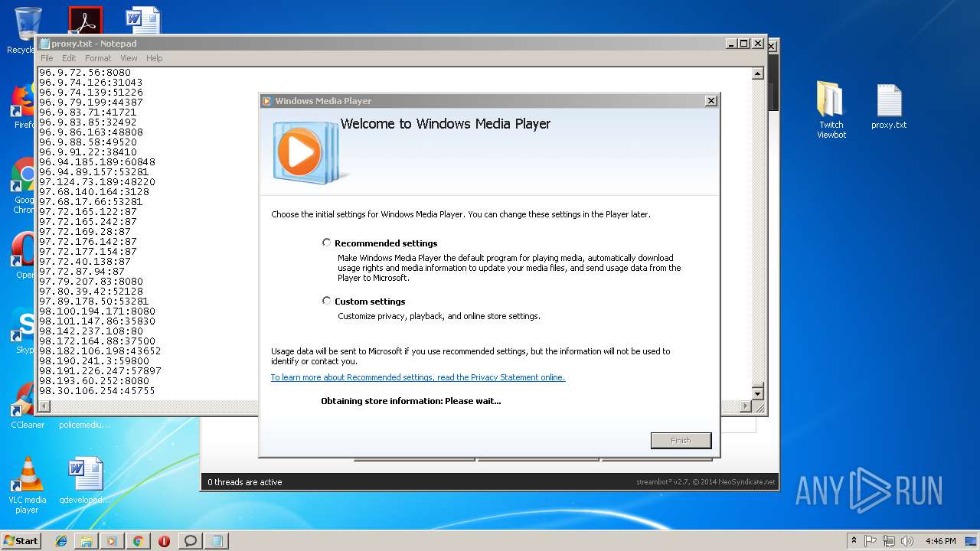Click the Windows Media Player logo
Screen dimensions: 980x551
305,152
